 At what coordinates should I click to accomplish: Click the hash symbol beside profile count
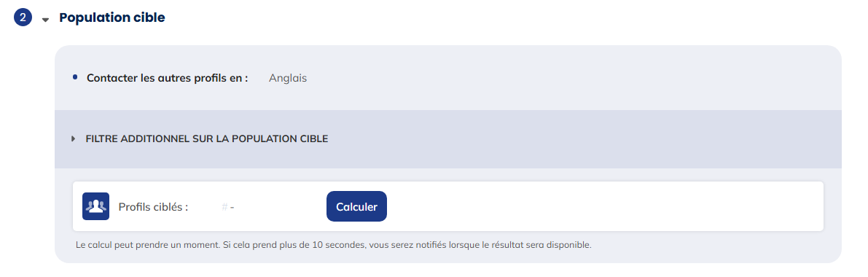coord(224,207)
